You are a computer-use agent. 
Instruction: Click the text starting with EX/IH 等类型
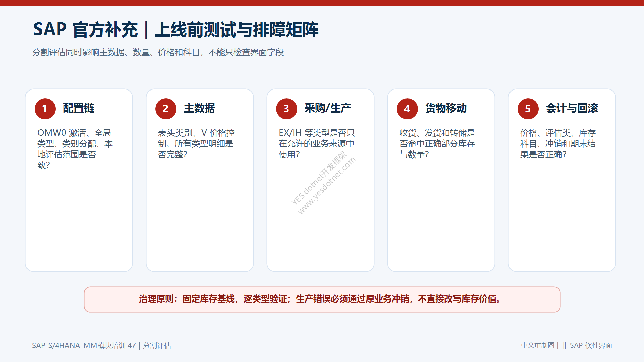(x=317, y=143)
